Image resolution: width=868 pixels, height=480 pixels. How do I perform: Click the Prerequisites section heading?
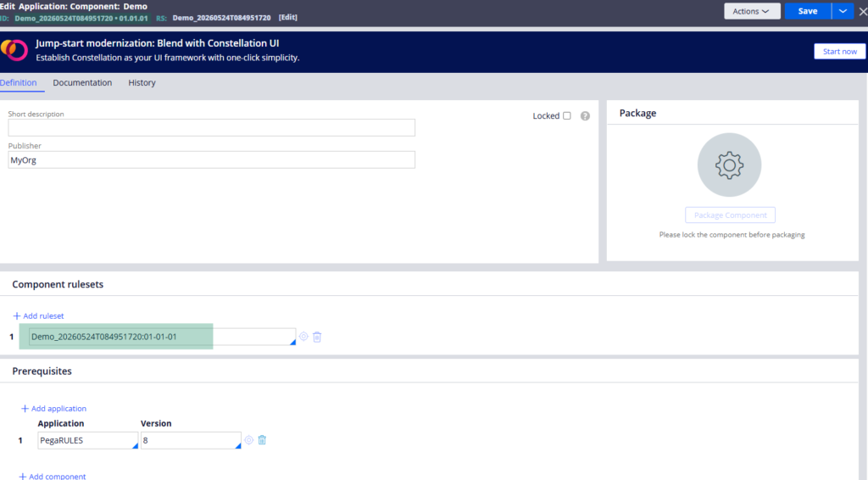click(42, 371)
